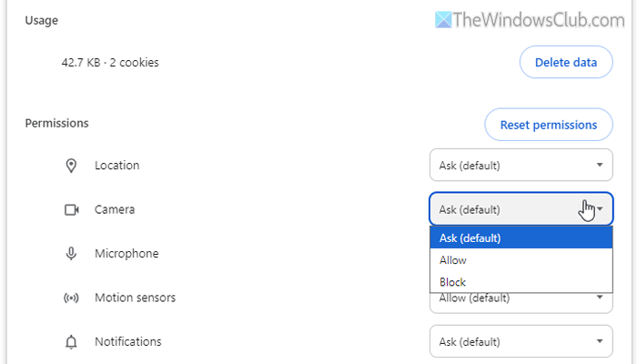The height and width of the screenshot is (364, 637).
Task: Open the Location permission dropdown
Action: (x=521, y=166)
